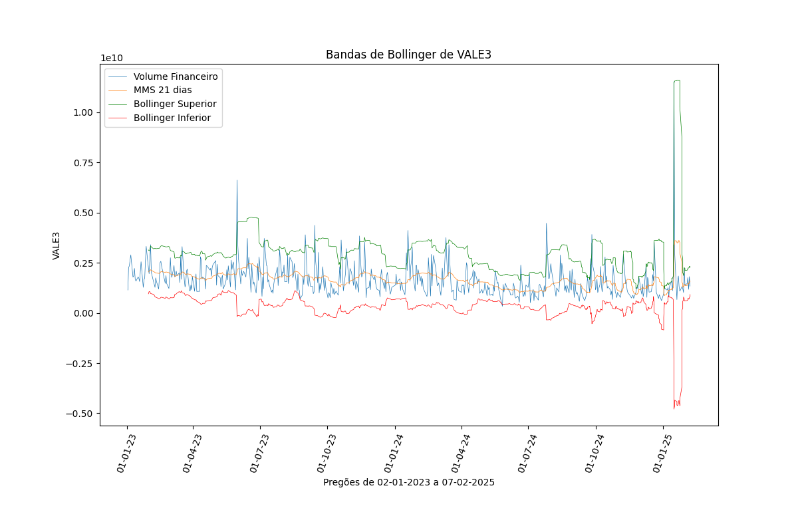Image resolution: width=798 pixels, height=532 pixels.
Task: Click the y-axis tick 0.25
Action: click(x=84, y=263)
